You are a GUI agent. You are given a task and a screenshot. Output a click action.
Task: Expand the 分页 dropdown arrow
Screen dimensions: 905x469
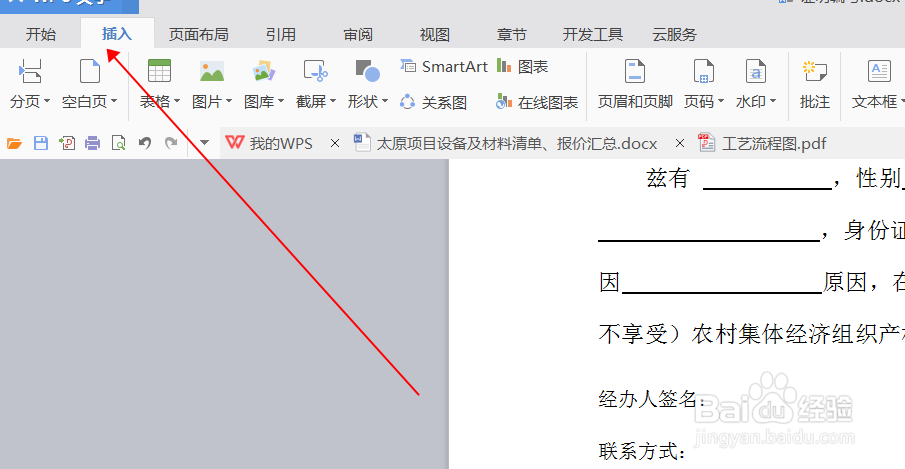tap(47, 101)
